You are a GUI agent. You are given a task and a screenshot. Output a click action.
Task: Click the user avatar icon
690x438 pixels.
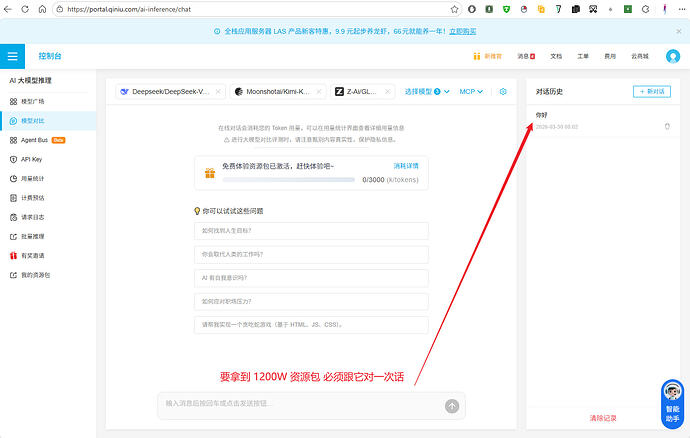click(672, 56)
